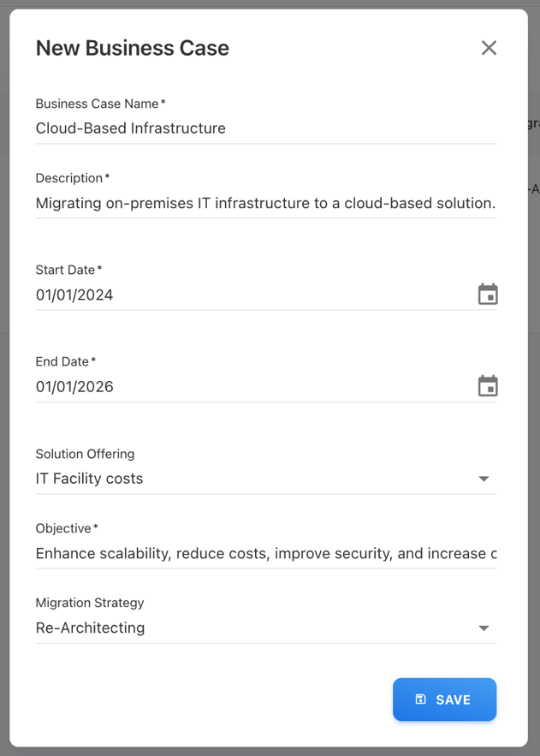Image resolution: width=540 pixels, height=756 pixels.
Task: Click the 'Business Case Name' label
Action: [x=98, y=104]
